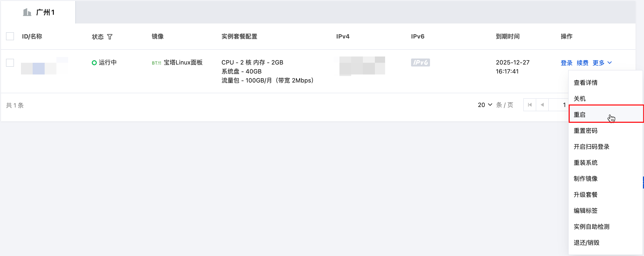Choose 重启 from the menu
The image size is (644, 256).
pyautogui.click(x=579, y=114)
